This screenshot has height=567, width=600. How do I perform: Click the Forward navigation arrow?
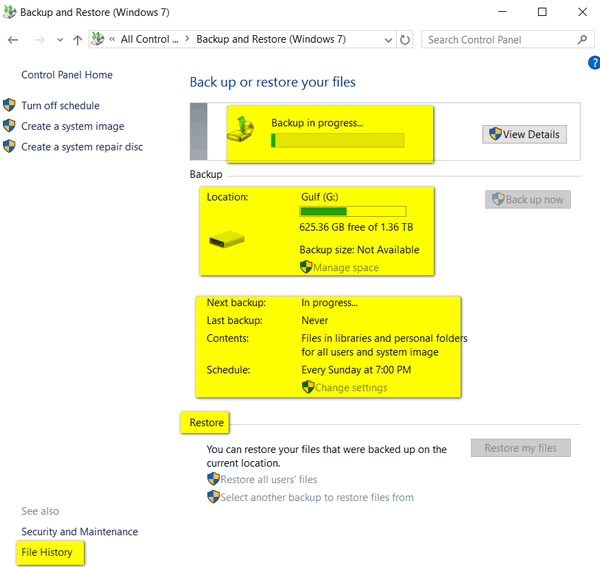[x=39, y=40]
